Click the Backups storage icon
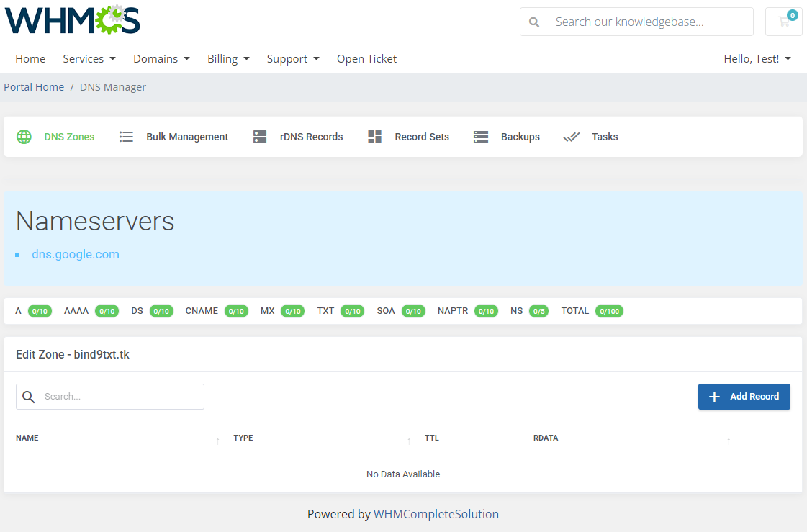The height and width of the screenshot is (532, 807). (481, 137)
